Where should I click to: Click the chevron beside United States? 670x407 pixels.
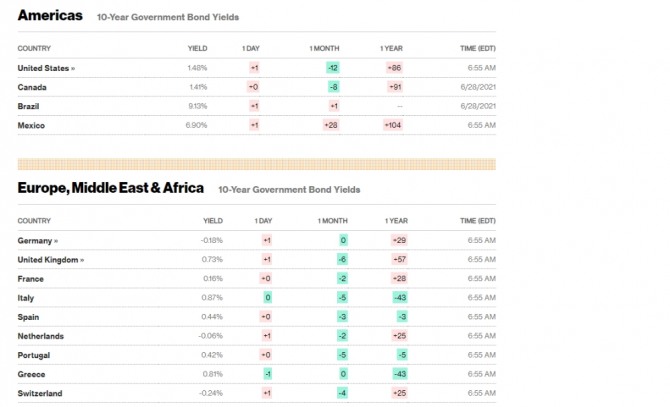pos(73,68)
